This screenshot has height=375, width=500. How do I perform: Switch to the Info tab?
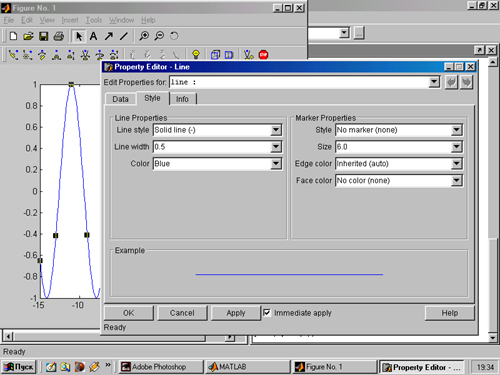pos(182,99)
